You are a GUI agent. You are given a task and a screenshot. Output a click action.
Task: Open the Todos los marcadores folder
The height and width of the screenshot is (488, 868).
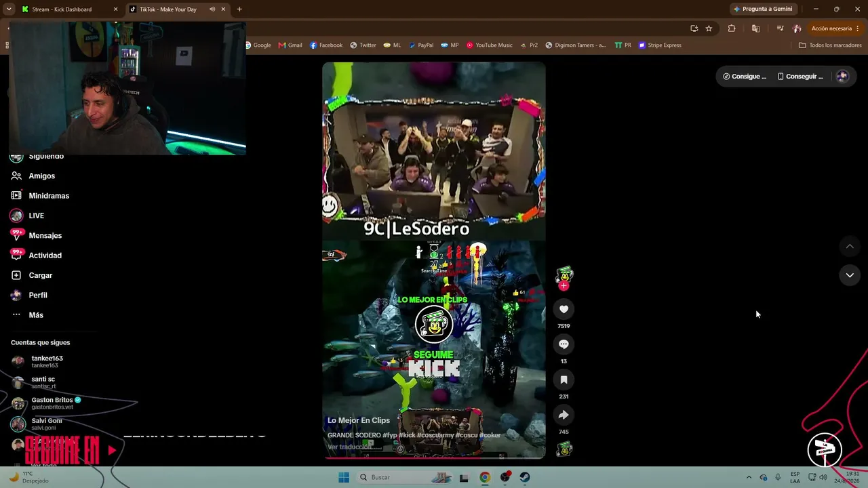pos(830,45)
